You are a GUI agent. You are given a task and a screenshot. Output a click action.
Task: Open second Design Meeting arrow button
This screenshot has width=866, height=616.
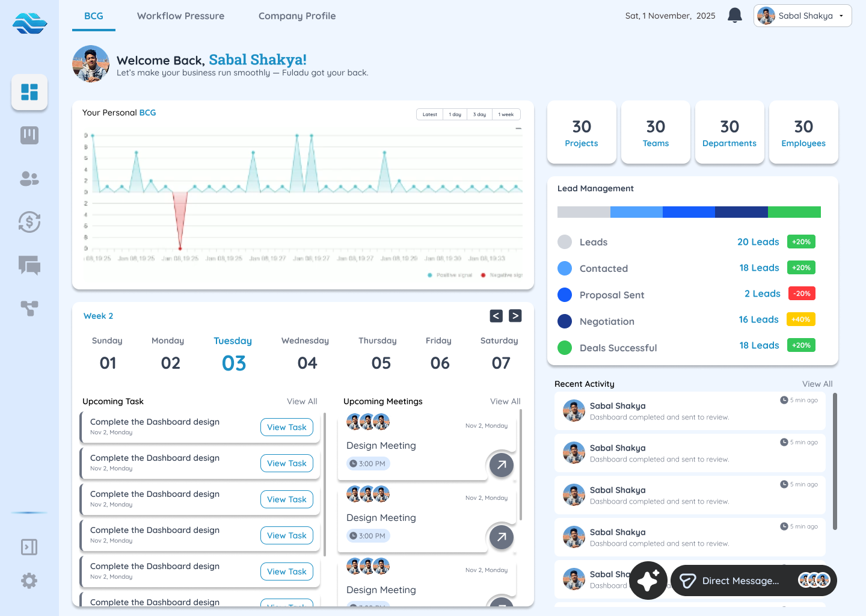point(502,537)
